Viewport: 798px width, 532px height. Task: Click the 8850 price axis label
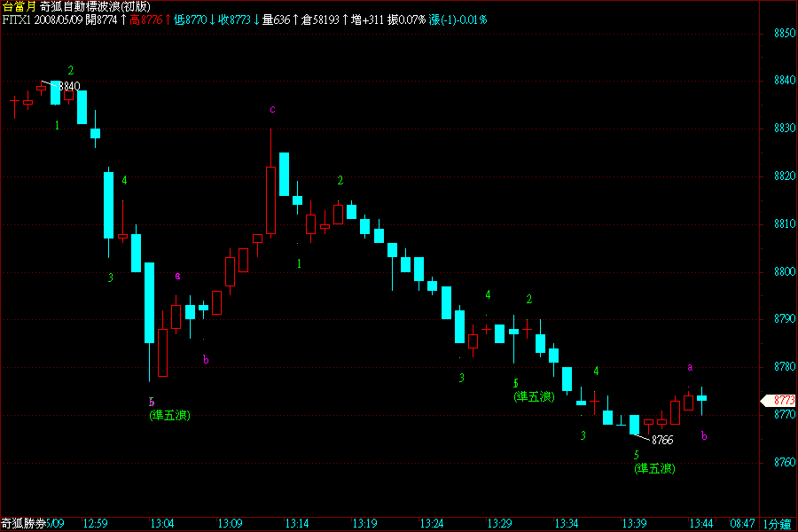tap(785, 33)
